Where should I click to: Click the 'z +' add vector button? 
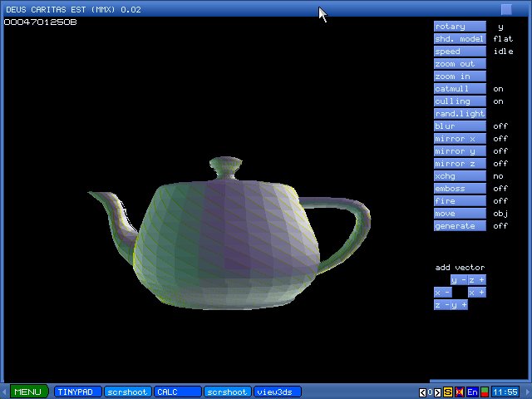click(477, 280)
